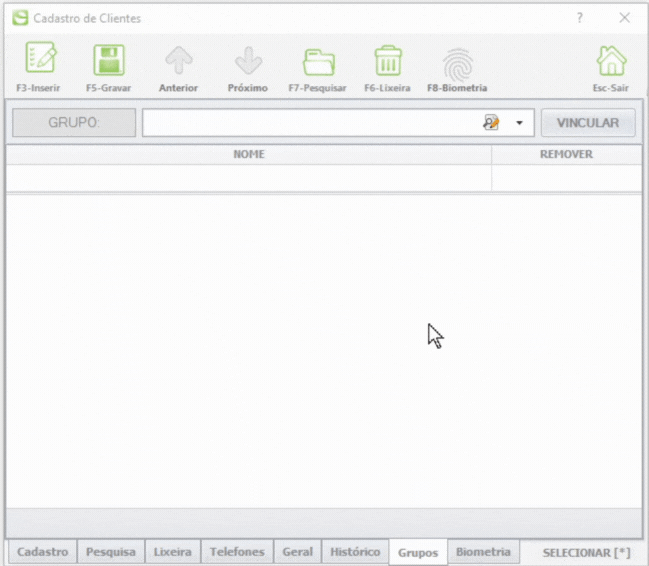Open F8-Biometria fingerprint icon

tap(457, 64)
